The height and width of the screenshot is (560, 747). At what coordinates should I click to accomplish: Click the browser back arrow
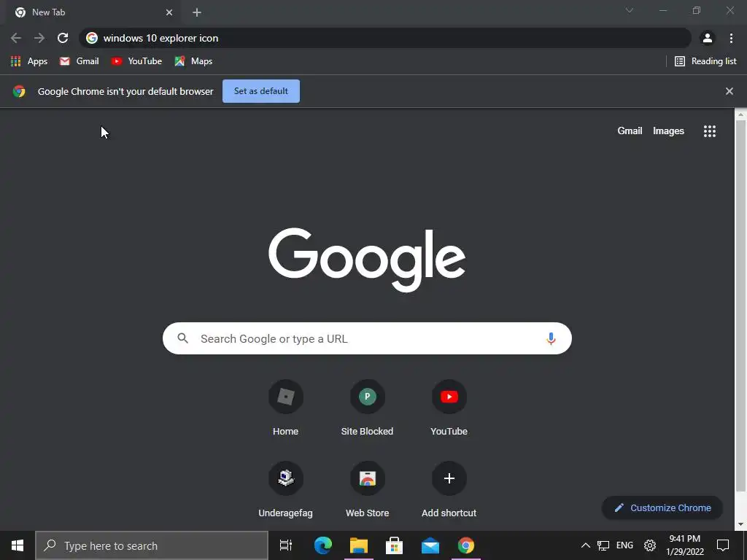(16, 38)
